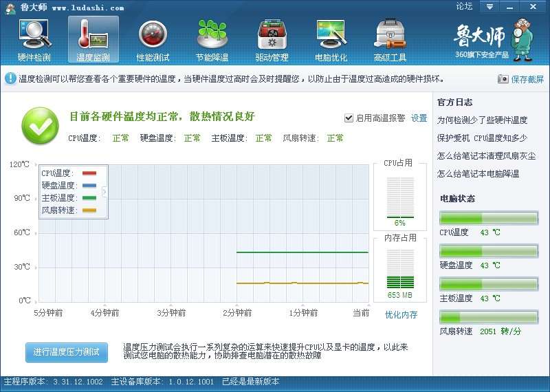
Task: Open the title bar dropdown menu arrow
Action: pos(489,7)
